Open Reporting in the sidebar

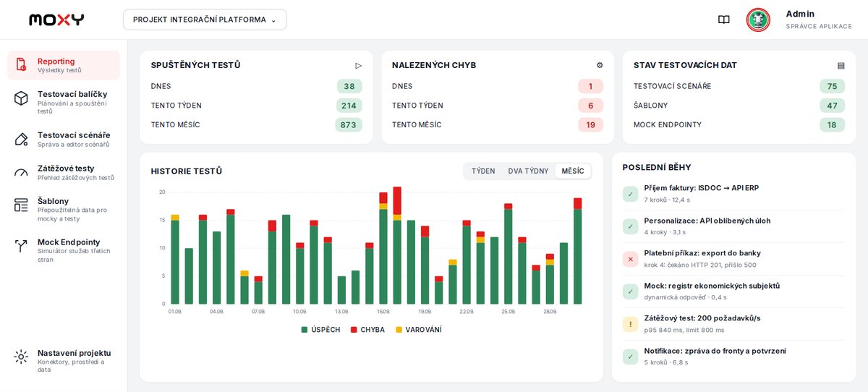(64, 65)
